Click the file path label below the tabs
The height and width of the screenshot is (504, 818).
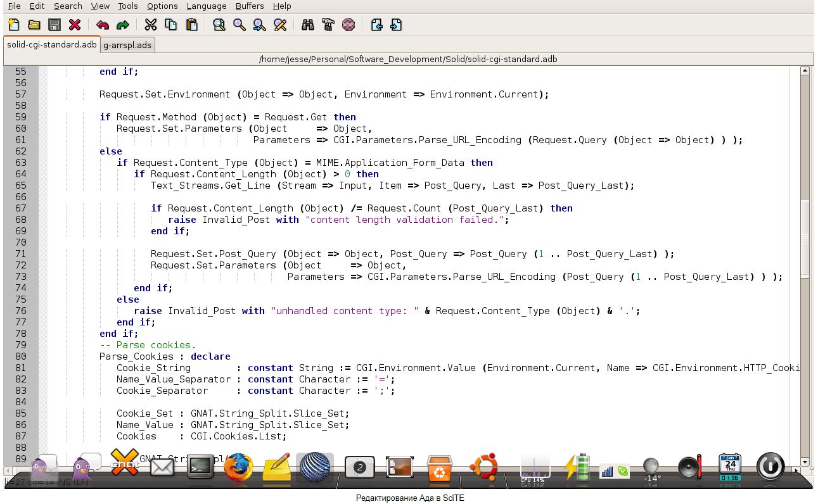point(408,59)
